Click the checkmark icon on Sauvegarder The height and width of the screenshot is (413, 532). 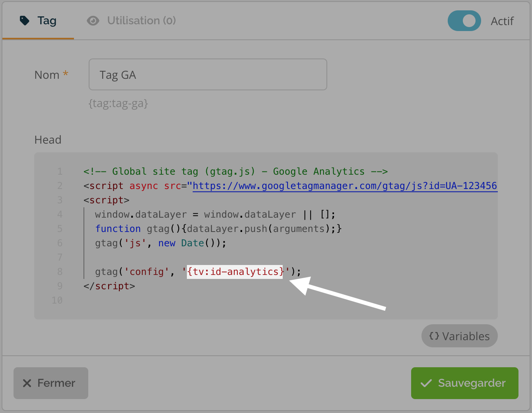point(426,383)
